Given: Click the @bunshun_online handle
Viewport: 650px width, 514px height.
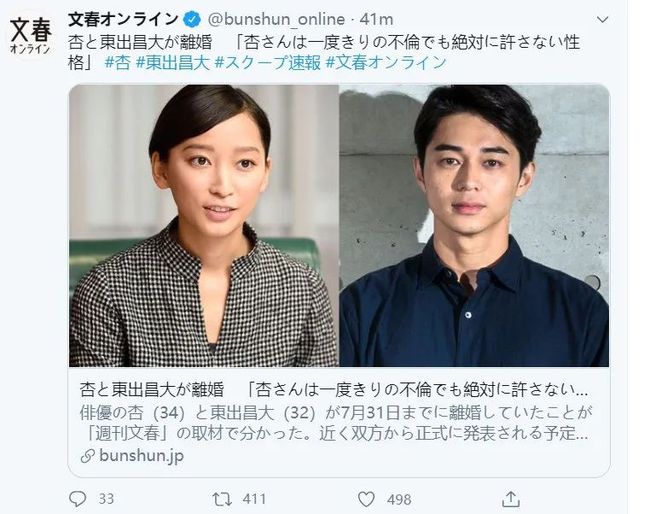Looking at the screenshot, I should [x=276, y=19].
